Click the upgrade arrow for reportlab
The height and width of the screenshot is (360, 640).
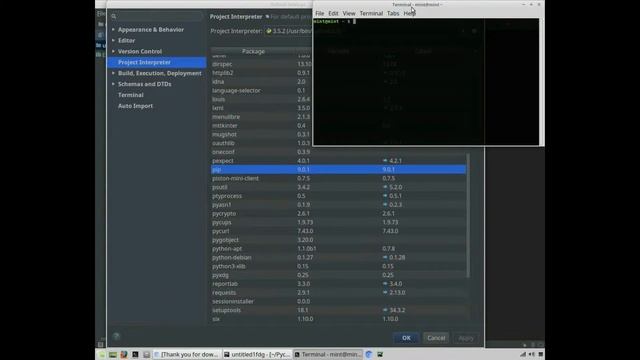(x=385, y=284)
